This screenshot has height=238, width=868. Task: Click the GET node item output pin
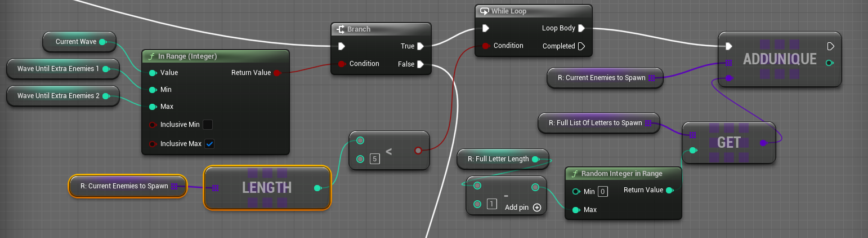pyautogui.click(x=763, y=143)
